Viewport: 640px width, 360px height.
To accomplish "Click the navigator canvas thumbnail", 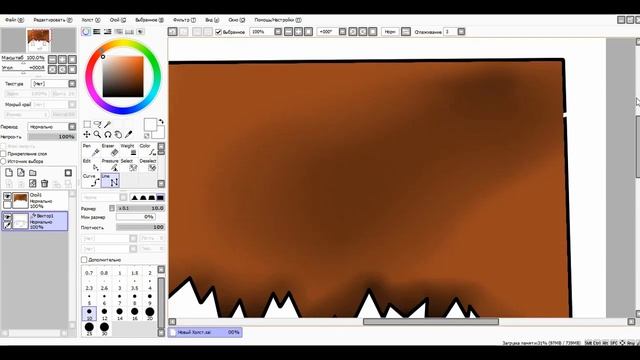I will pyautogui.click(x=39, y=40).
